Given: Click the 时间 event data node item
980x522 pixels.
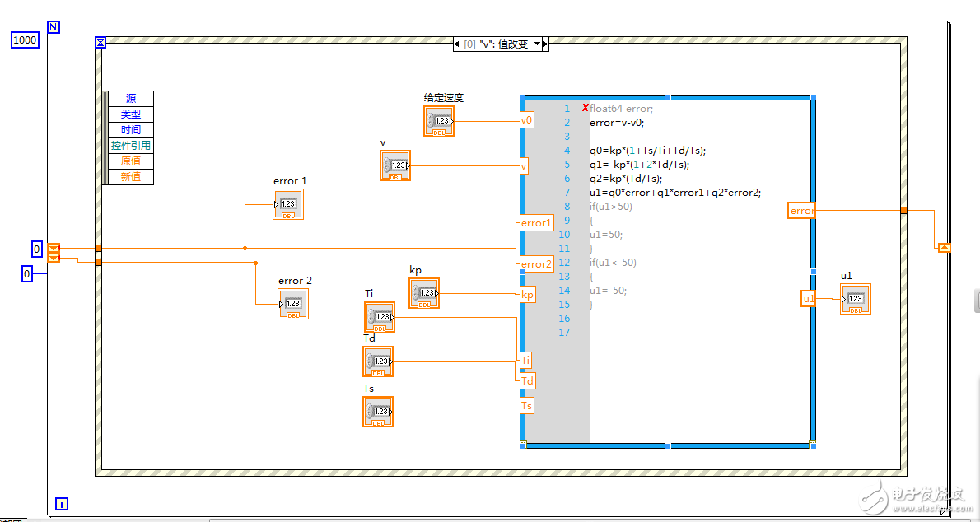Looking at the screenshot, I should point(131,130).
